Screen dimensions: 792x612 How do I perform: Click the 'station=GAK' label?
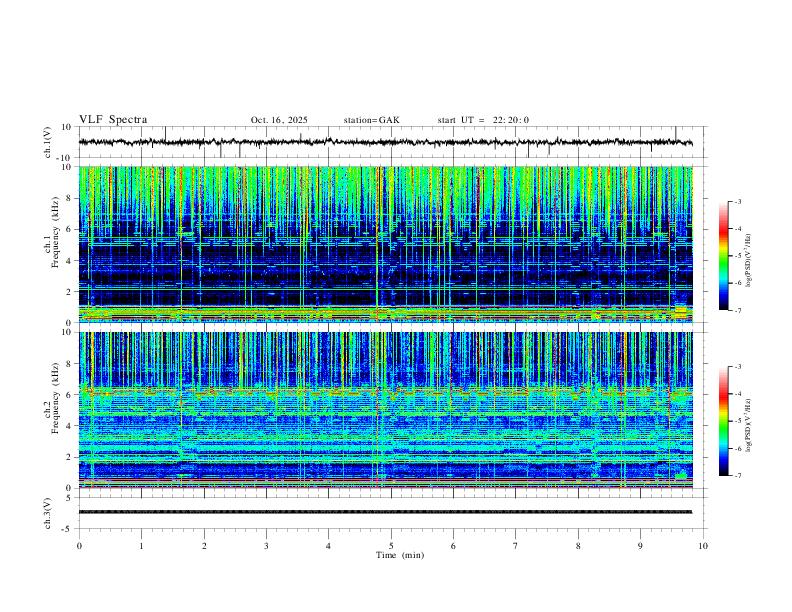371,120
